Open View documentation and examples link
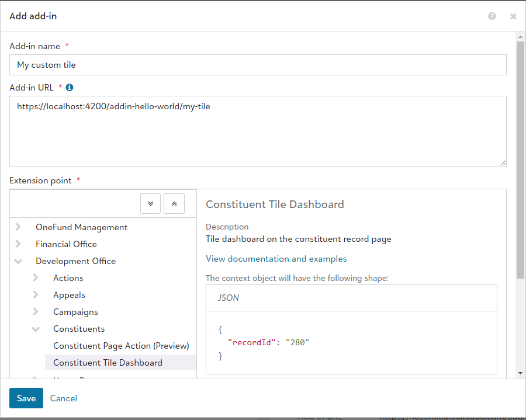 click(x=276, y=259)
